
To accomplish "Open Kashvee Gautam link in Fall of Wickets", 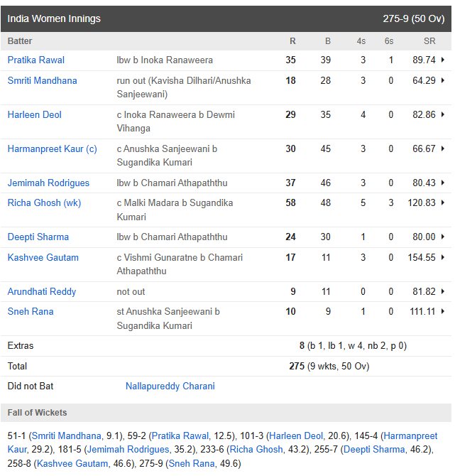I will pos(72,463).
